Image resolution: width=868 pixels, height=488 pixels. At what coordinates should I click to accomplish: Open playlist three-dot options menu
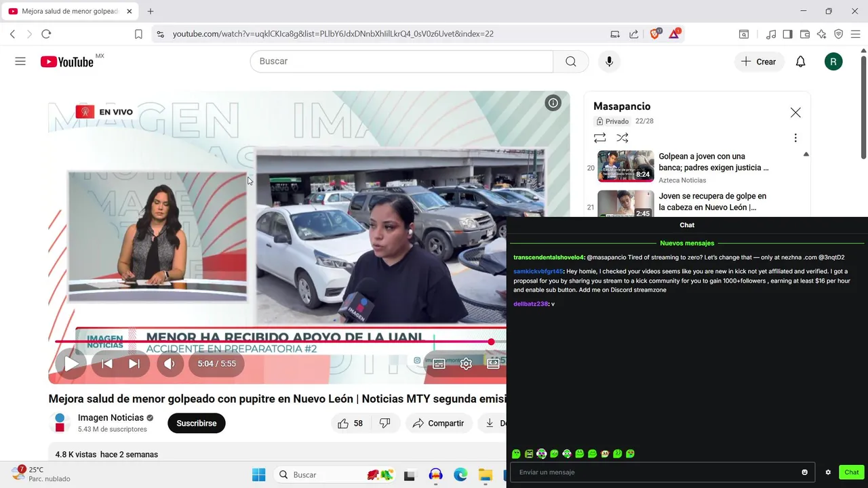click(795, 138)
